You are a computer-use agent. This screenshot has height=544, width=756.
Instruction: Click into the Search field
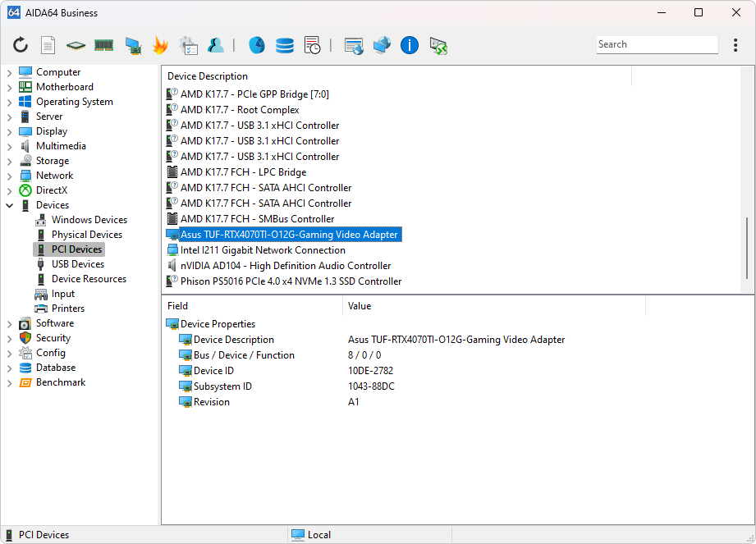[x=655, y=45]
